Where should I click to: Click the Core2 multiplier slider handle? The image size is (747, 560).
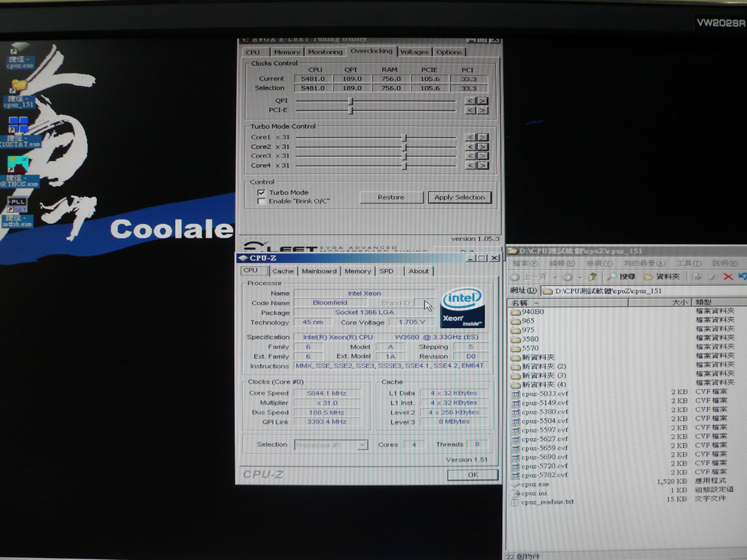tap(404, 147)
